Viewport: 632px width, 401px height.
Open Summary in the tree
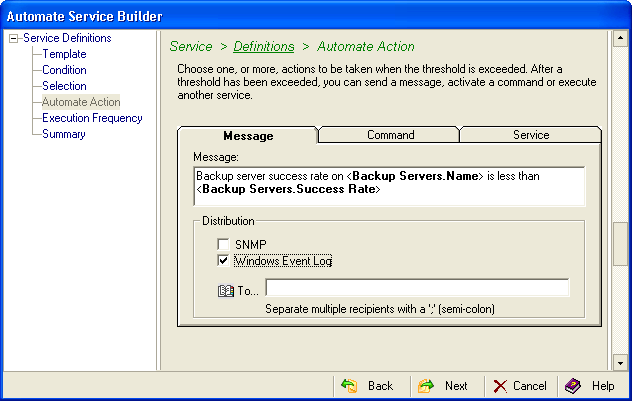[x=64, y=134]
